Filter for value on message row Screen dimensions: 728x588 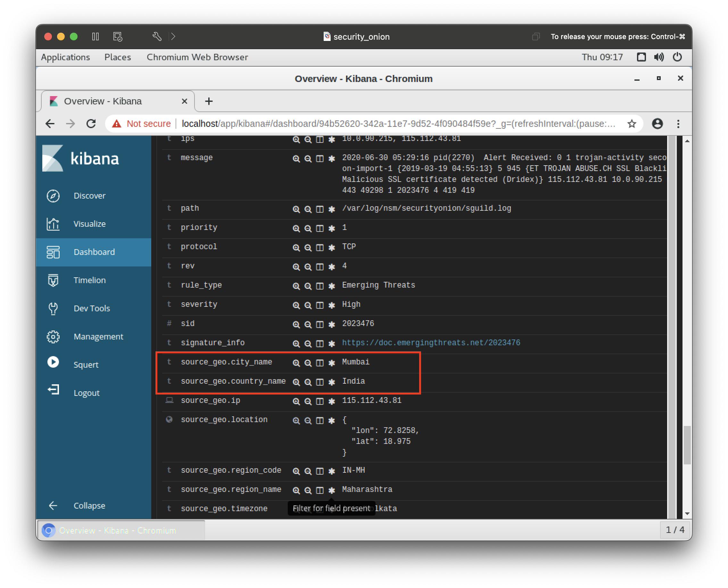[296, 159]
